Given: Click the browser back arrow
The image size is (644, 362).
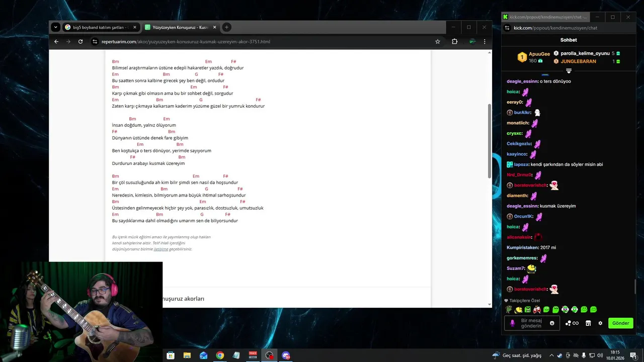Looking at the screenshot, I should click(56, 42).
